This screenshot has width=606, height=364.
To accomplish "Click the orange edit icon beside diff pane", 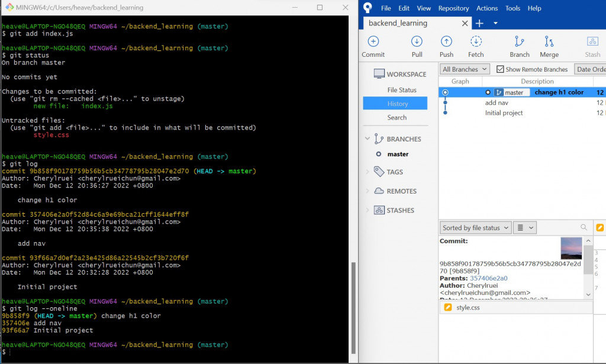I will [600, 228].
